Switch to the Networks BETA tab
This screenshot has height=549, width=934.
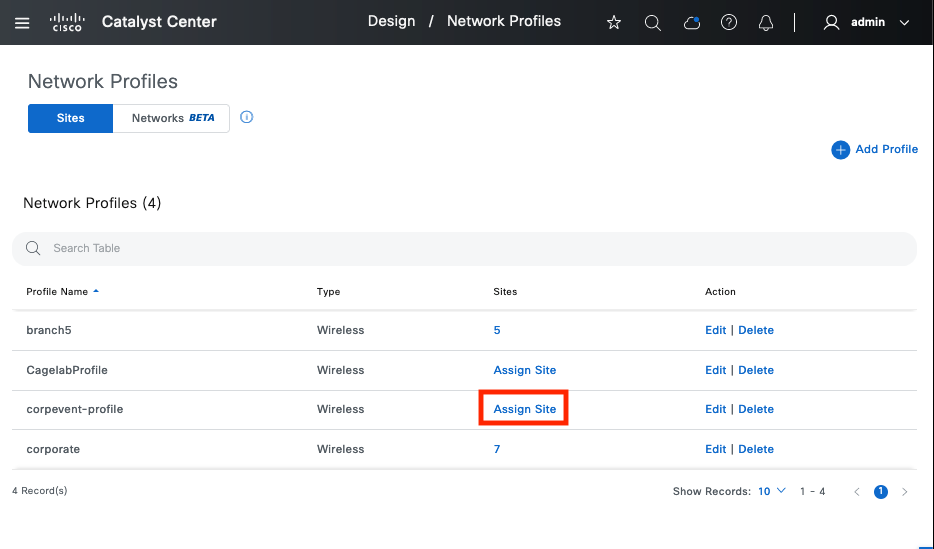click(172, 118)
